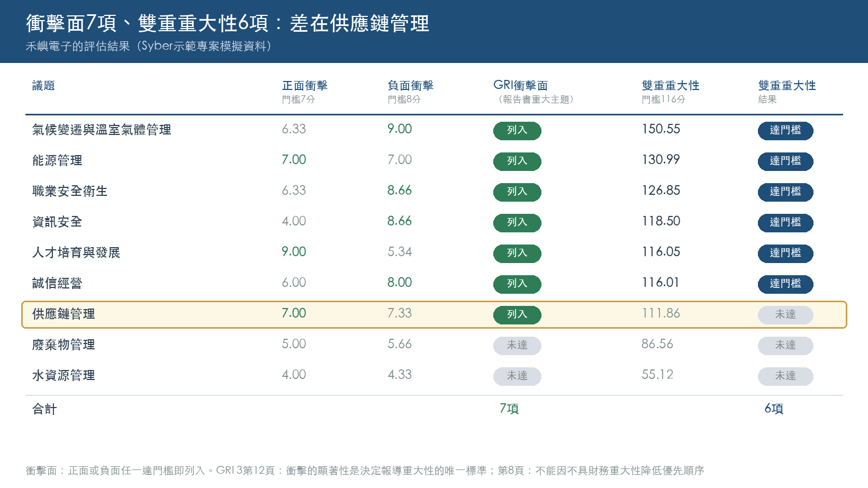The width and height of the screenshot is (868, 488).
Task: Select the subtitle "禾嶼電子的評估結果"
Action: point(78,46)
